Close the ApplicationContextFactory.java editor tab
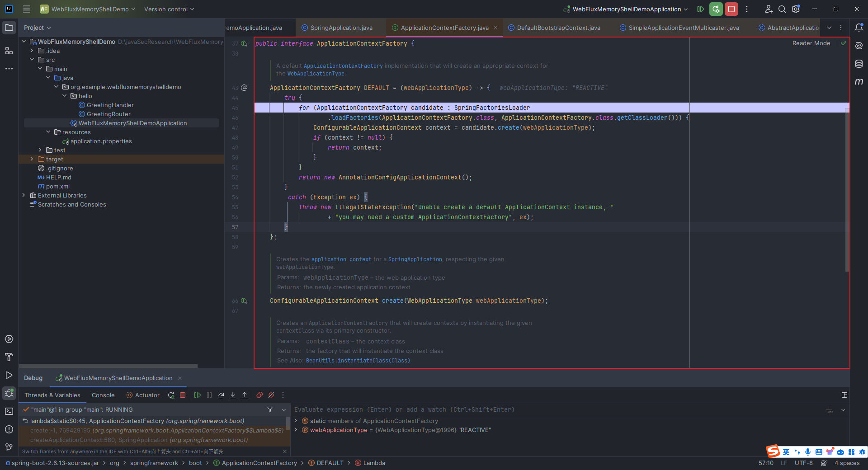Image resolution: width=868 pixels, height=470 pixels. (x=495, y=28)
